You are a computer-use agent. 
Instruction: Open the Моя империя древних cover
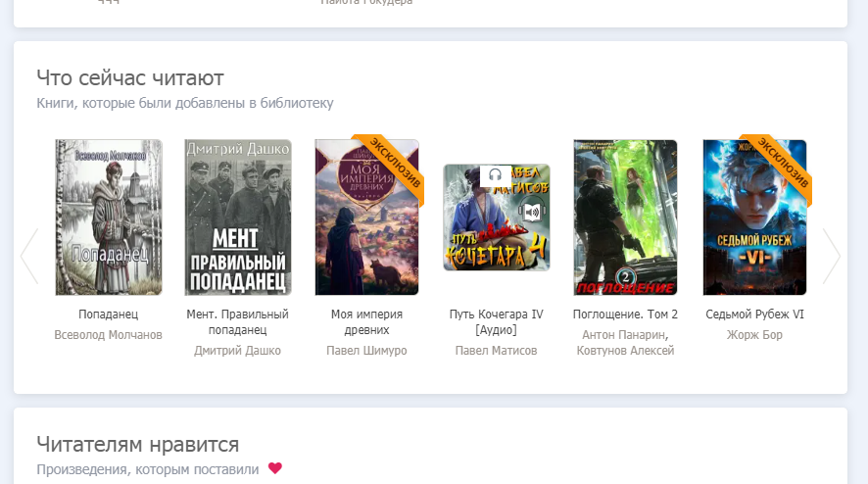366,218
